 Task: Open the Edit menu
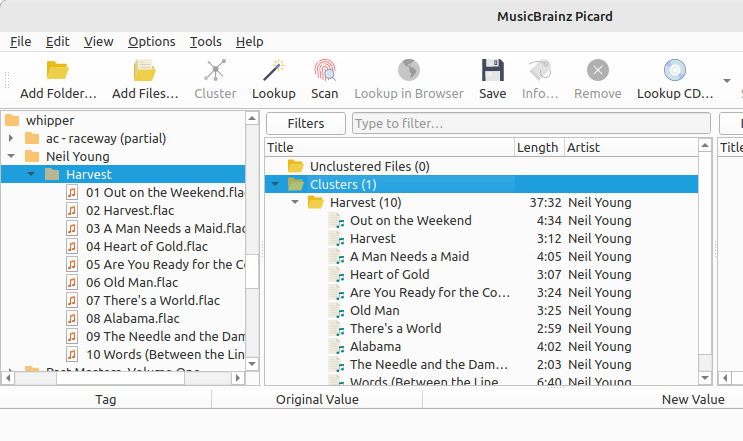tap(58, 42)
